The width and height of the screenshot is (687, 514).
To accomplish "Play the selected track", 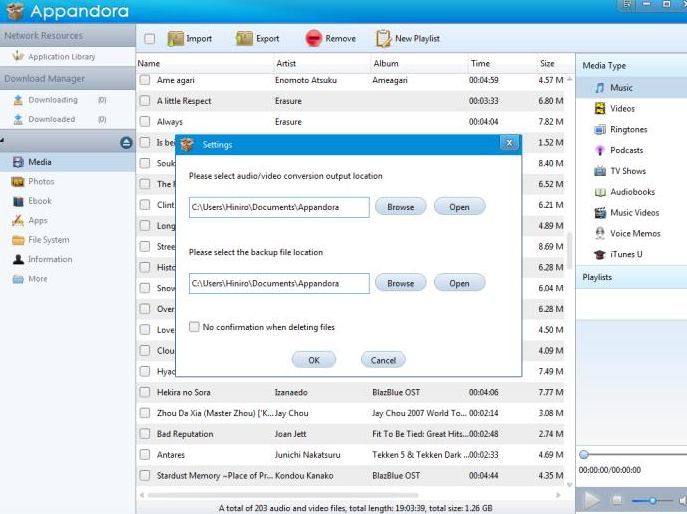I will tap(592, 500).
